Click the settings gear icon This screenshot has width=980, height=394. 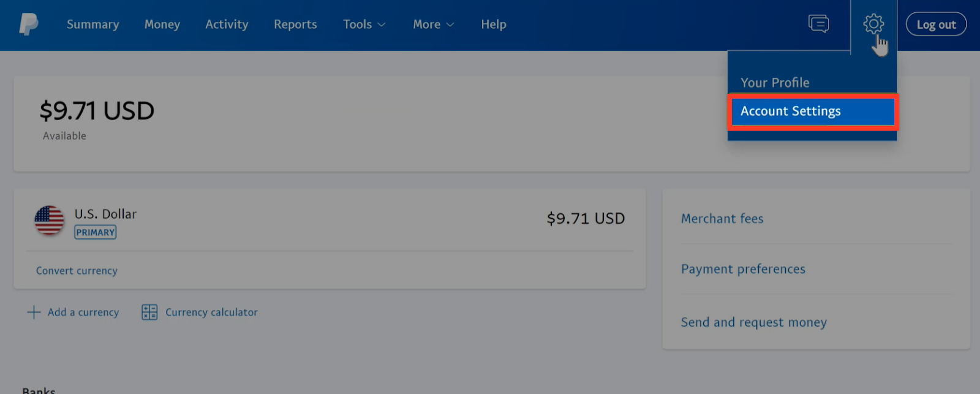click(873, 24)
